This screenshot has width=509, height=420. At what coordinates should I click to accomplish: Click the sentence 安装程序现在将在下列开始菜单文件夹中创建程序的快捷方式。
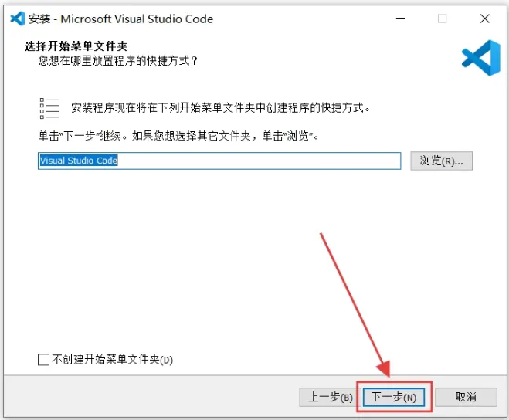tap(220, 107)
